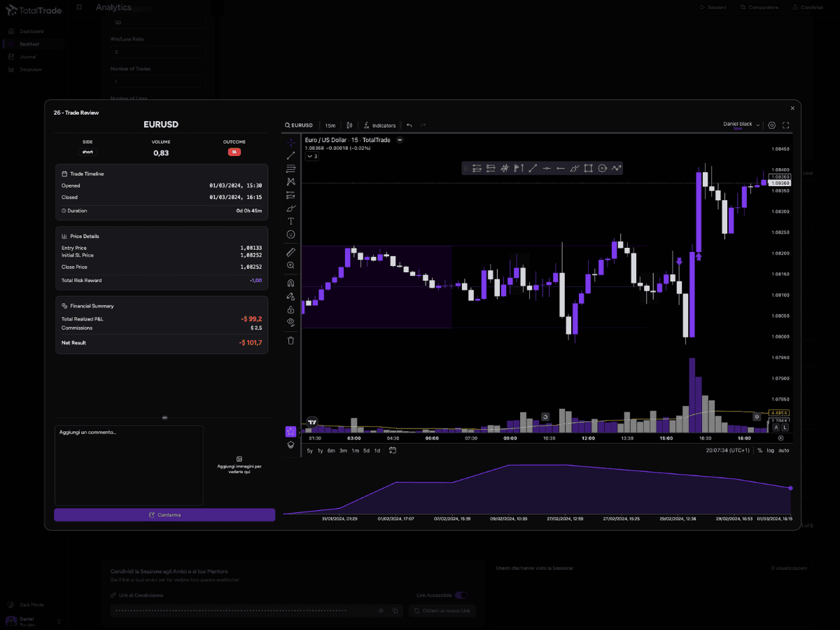Open the emoji icons tool
840x630 pixels.
(x=291, y=234)
